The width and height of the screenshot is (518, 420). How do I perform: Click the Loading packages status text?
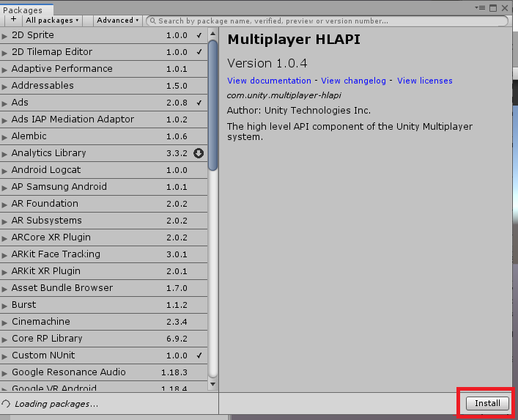point(56,404)
